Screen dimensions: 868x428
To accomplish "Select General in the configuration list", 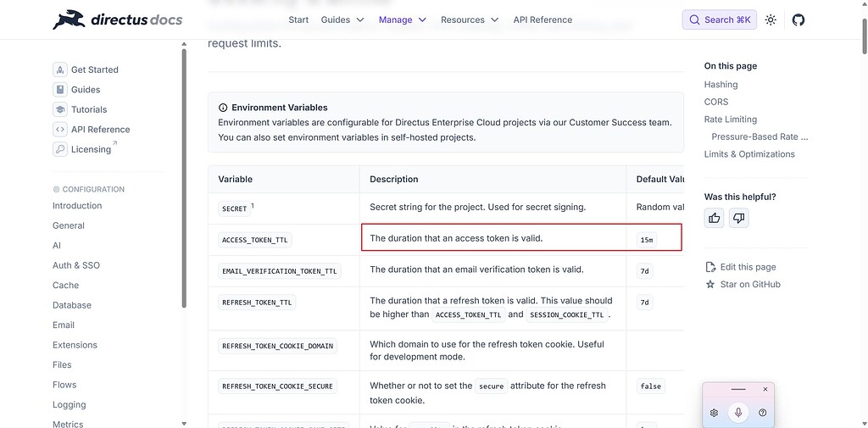I will [69, 225].
